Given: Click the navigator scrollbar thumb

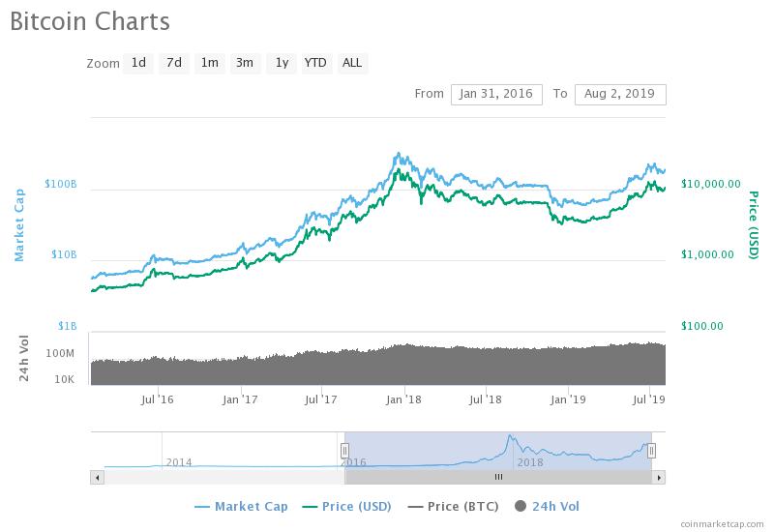Looking at the screenshot, I should coord(498,477).
